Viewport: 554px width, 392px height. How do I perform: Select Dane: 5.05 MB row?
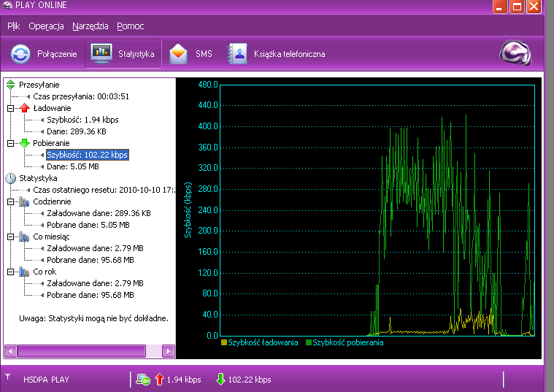tap(73, 166)
